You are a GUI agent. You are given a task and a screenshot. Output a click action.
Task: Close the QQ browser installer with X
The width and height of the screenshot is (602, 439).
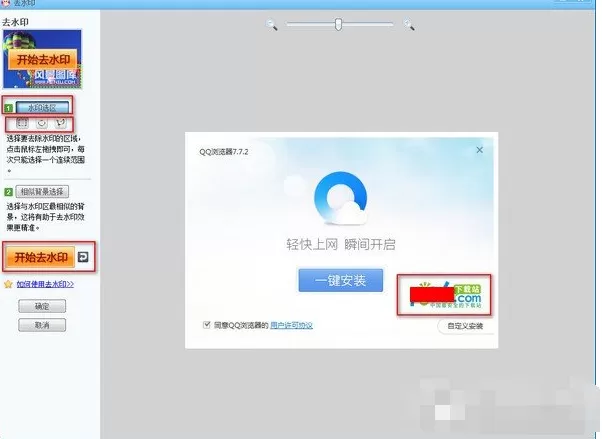[x=480, y=150]
